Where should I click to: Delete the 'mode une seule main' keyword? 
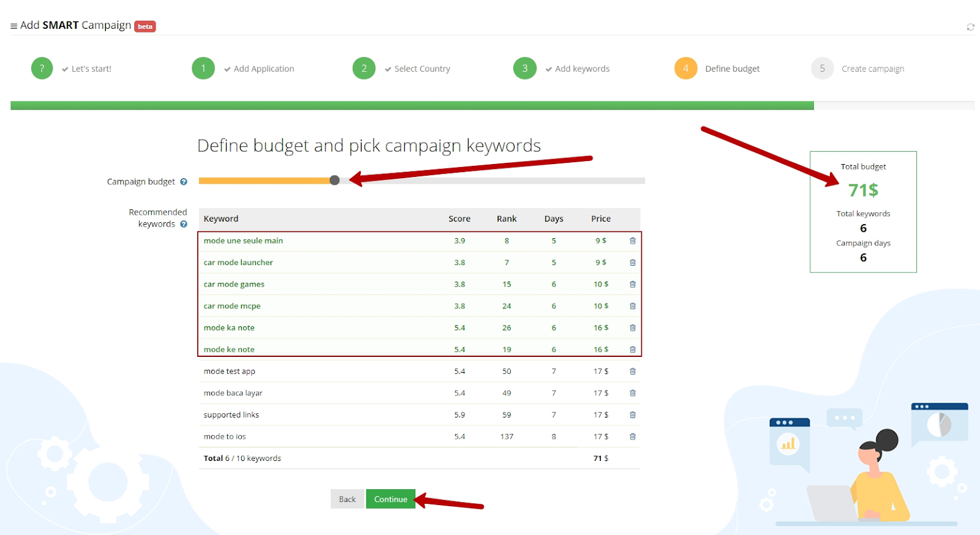633,241
